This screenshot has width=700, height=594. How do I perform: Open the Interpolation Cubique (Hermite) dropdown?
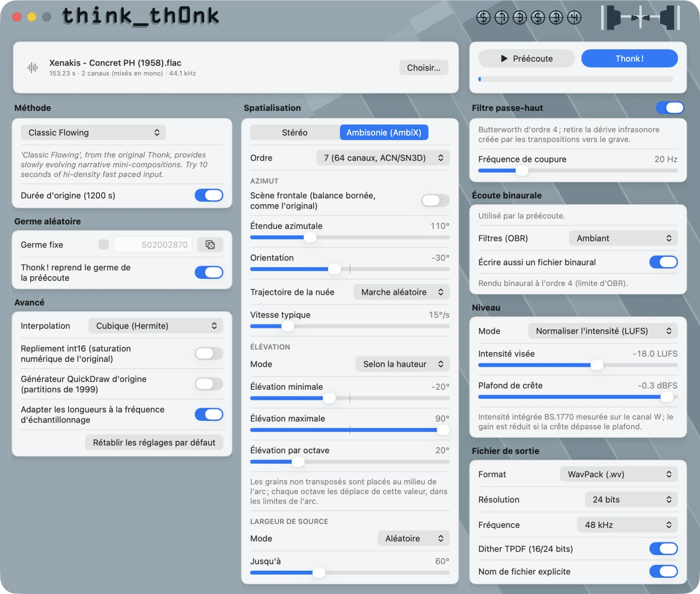tap(156, 326)
